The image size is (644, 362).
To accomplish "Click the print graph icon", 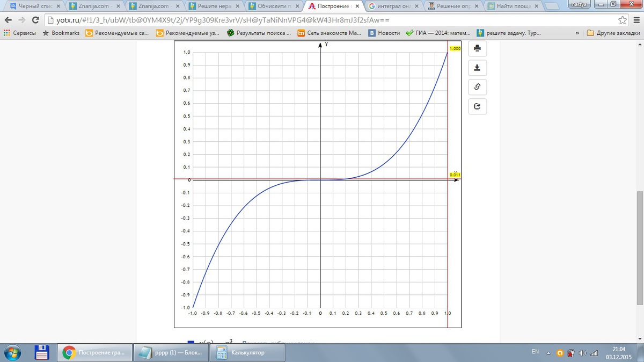I will (x=477, y=49).
